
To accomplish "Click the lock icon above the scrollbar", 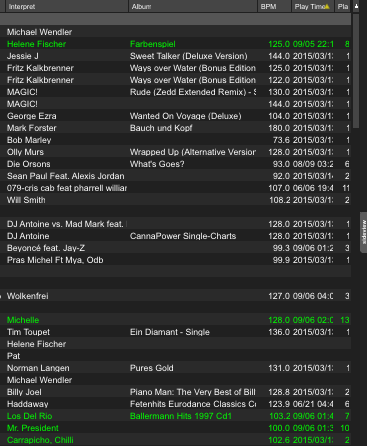I will point(356,6).
